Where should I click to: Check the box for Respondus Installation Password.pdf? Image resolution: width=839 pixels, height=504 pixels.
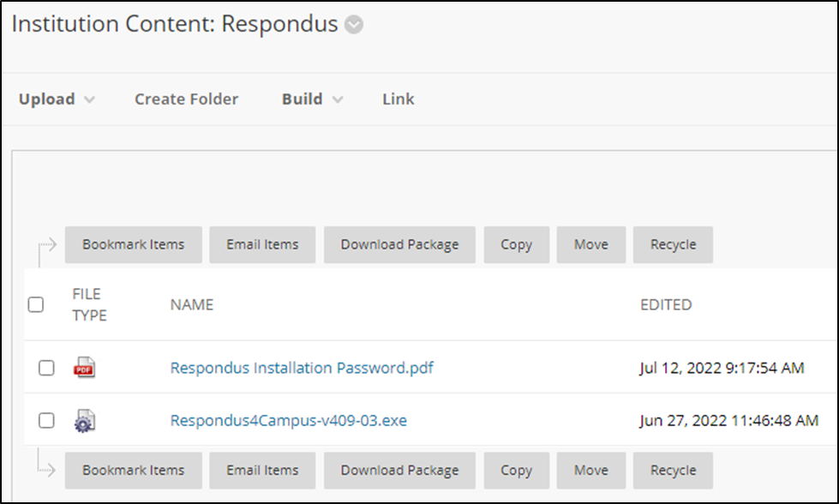tap(46, 368)
